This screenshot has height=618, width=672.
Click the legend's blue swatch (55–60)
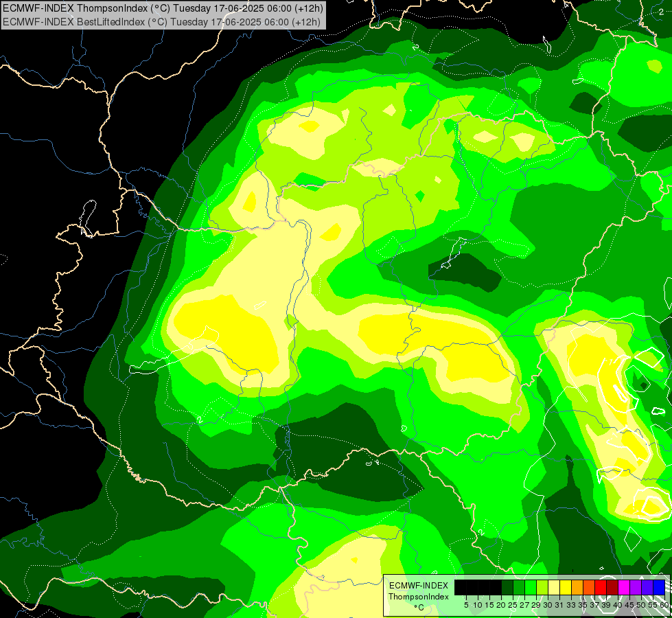659,587
